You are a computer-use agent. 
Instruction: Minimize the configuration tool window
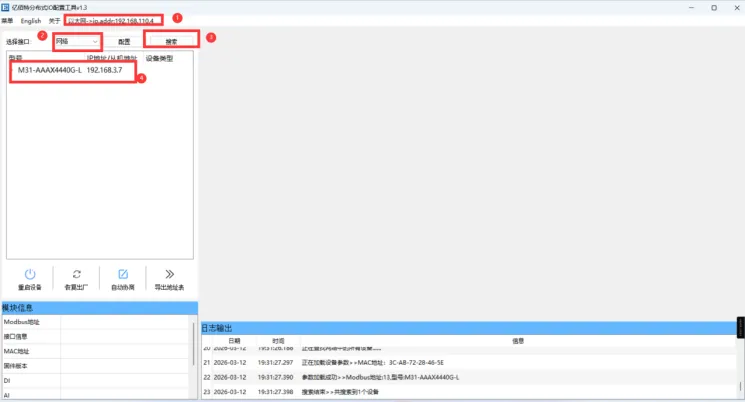pos(691,8)
